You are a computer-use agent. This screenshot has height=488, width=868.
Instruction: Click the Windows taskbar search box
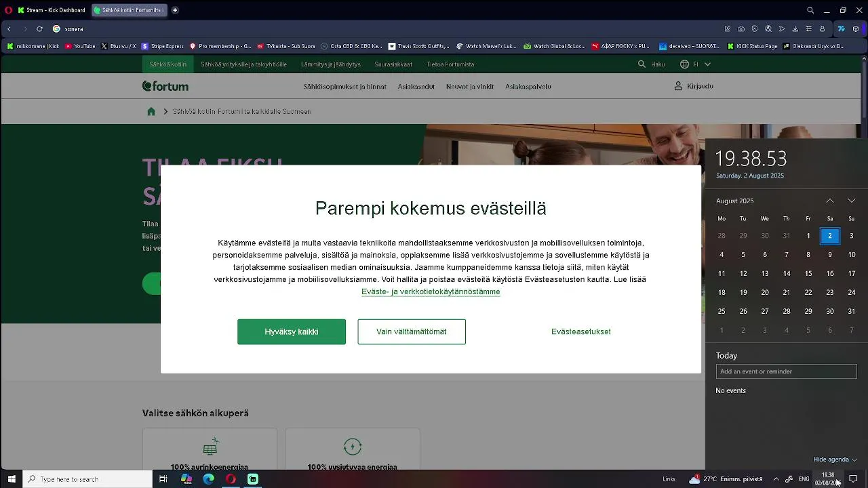click(x=88, y=479)
